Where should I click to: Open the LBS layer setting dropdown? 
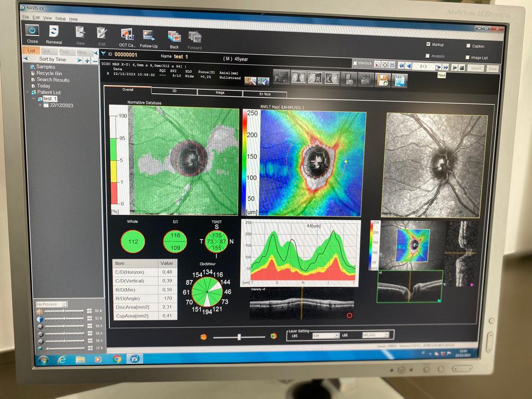tap(326, 336)
